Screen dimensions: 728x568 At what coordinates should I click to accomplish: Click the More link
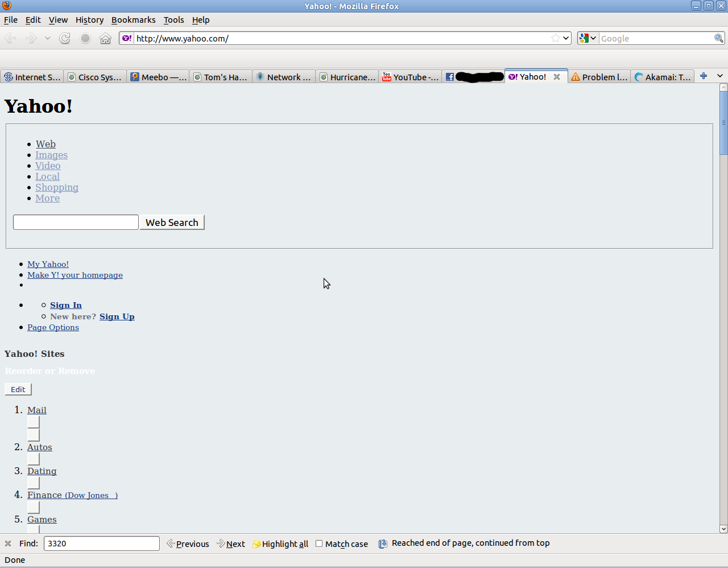coord(47,198)
